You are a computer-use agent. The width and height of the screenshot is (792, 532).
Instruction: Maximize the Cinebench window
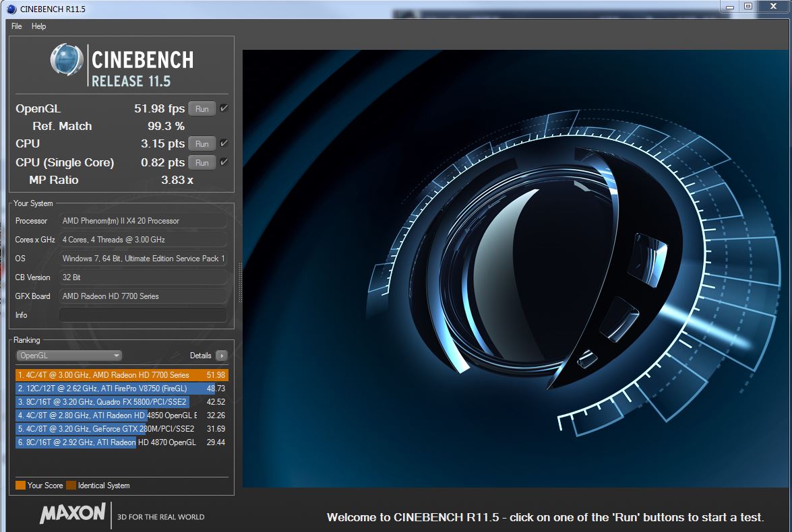pyautogui.click(x=748, y=7)
